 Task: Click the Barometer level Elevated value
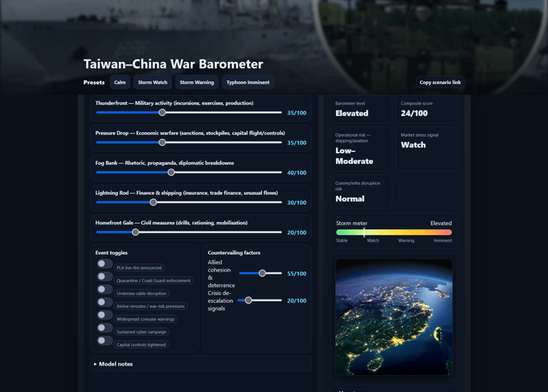pos(352,113)
